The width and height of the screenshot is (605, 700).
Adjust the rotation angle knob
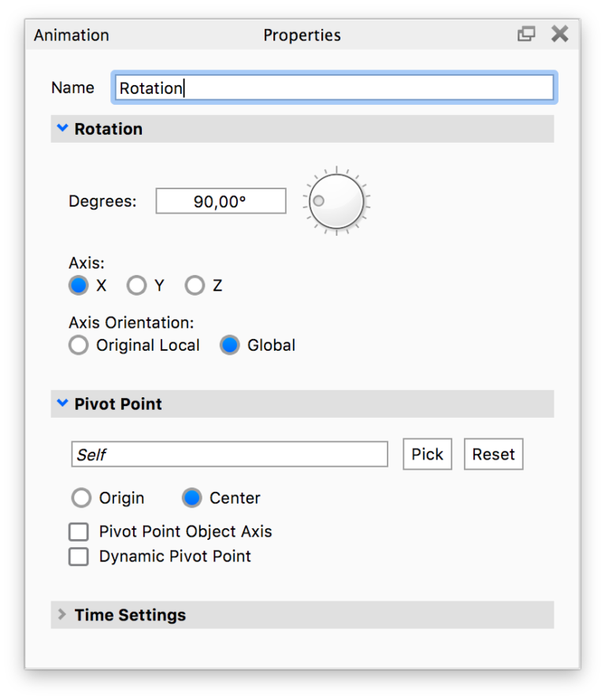(336, 201)
